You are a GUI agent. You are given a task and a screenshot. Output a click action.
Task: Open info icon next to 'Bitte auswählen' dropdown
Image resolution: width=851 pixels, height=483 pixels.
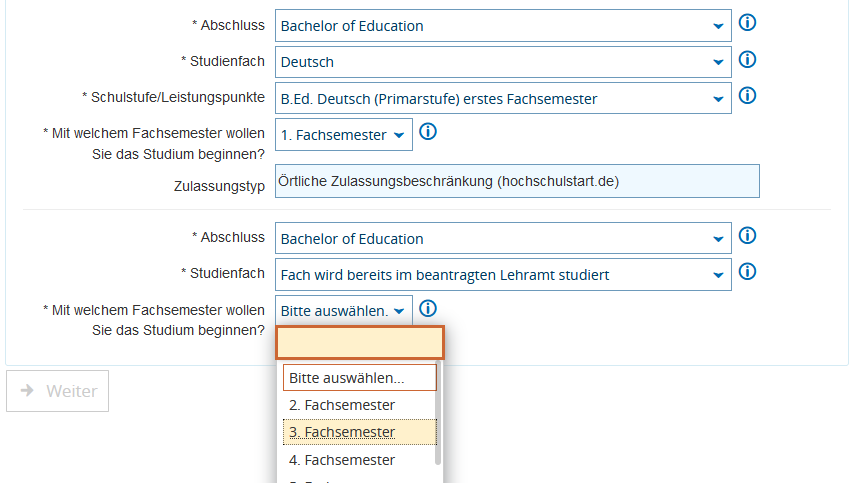(428, 309)
